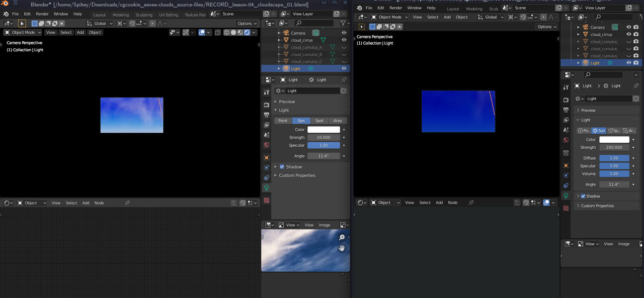Click Specular 1.00 slider in left window
The height and width of the screenshot is (298, 644).
click(x=324, y=145)
